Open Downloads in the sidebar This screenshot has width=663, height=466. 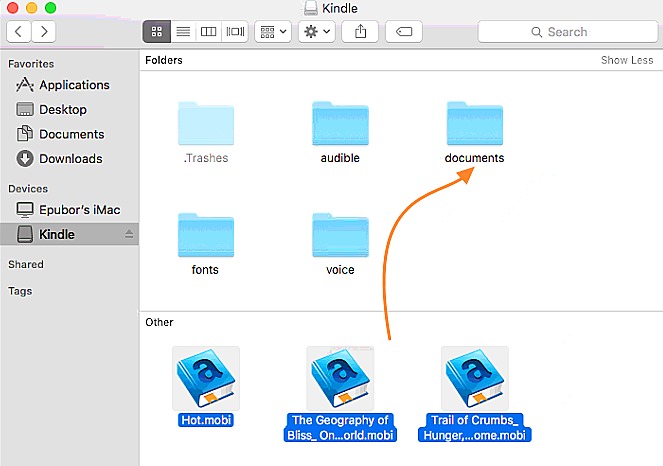(x=70, y=159)
